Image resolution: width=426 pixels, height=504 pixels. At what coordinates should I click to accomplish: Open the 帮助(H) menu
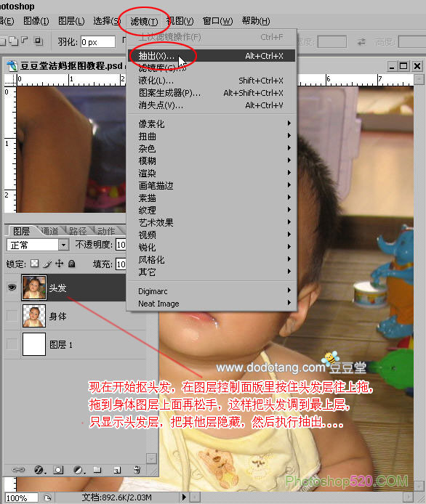256,21
